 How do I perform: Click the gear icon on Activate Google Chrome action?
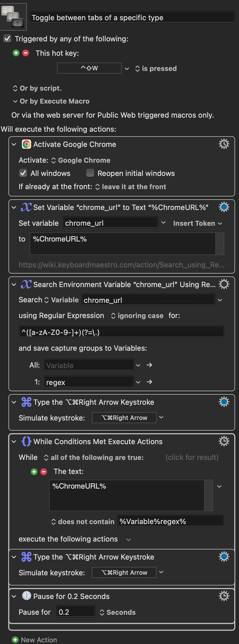click(x=224, y=144)
